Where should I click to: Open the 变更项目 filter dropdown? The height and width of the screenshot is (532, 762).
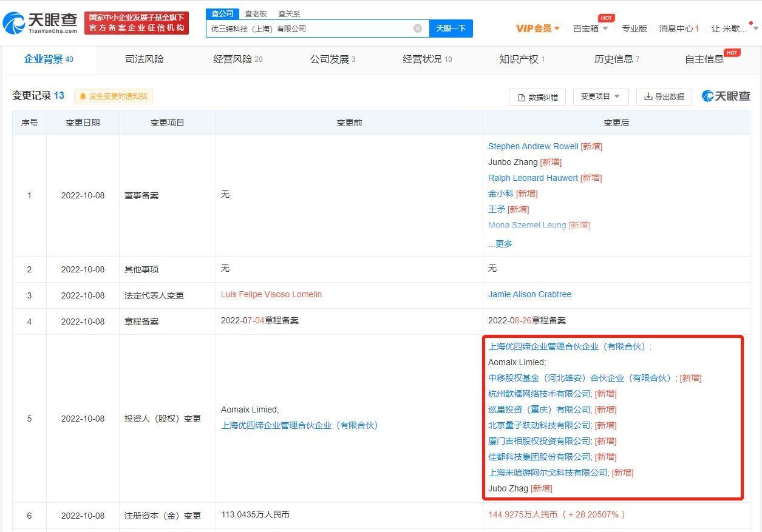(600, 96)
